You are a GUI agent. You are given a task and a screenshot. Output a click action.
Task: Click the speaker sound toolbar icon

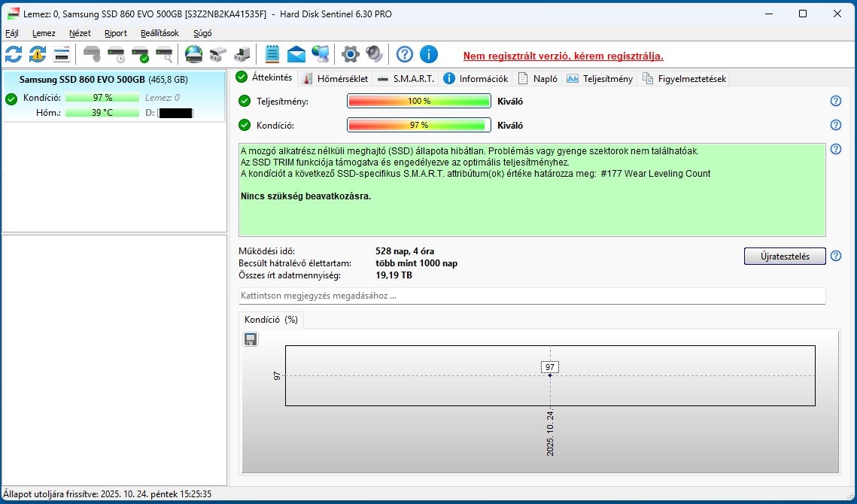pos(375,54)
